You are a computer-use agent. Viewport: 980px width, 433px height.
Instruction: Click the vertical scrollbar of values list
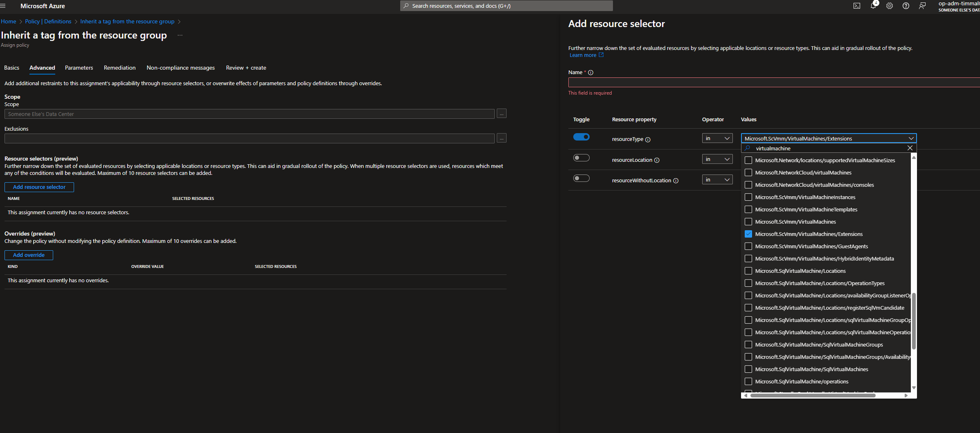pyautogui.click(x=914, y=321)
